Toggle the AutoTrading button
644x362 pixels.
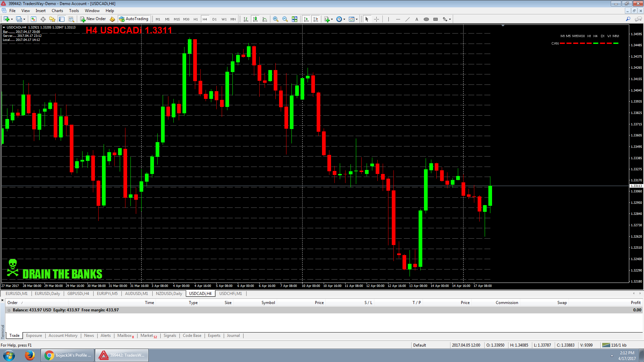[x=133, y=19]
